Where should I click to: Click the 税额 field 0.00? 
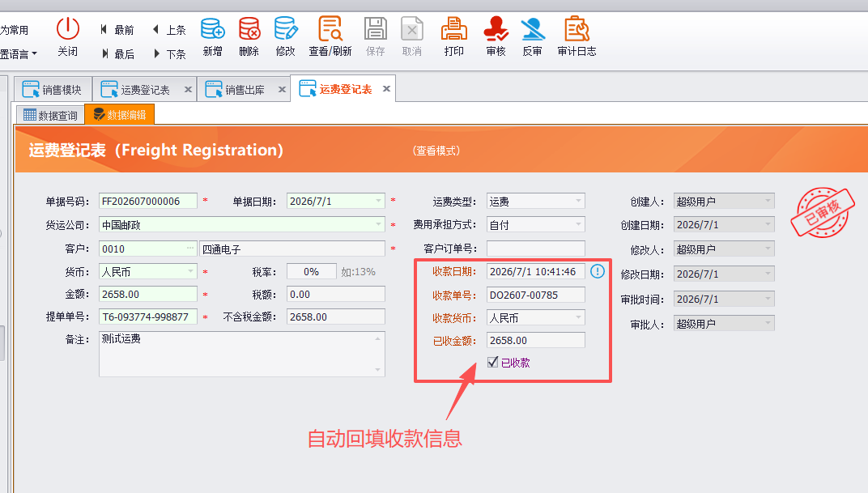click(x=335, y=294)
